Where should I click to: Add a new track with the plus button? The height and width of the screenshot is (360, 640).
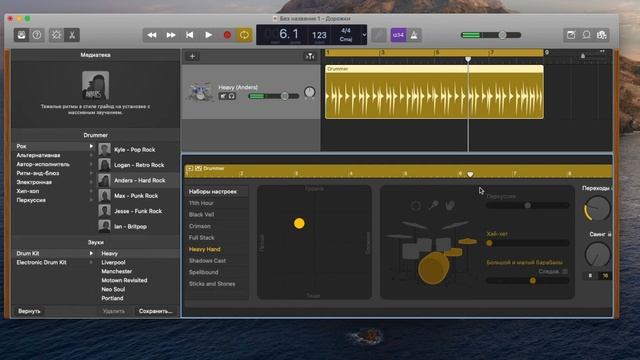coord(192,56)
